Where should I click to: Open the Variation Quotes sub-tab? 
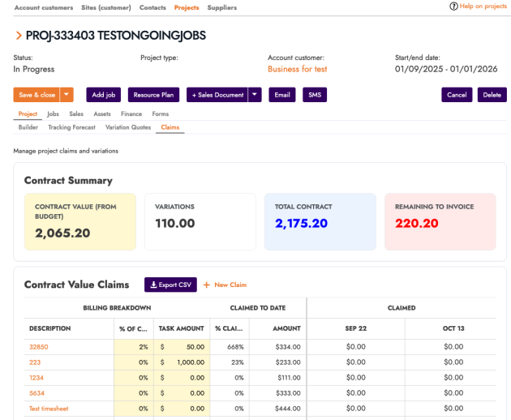click(128, 127)
